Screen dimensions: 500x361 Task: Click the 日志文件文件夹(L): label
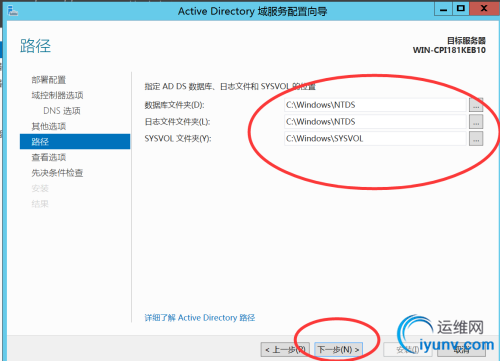click(x=177, y=122)
